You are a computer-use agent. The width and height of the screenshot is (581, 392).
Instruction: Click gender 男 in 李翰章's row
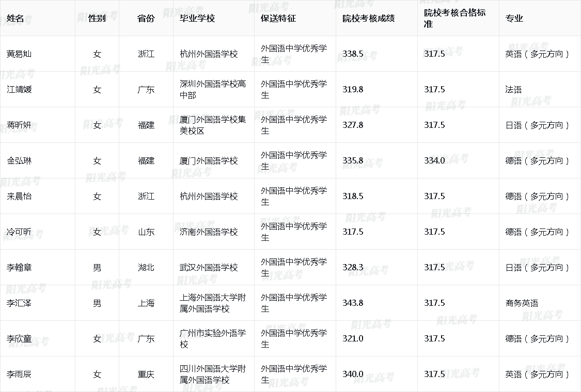(97, 267)
